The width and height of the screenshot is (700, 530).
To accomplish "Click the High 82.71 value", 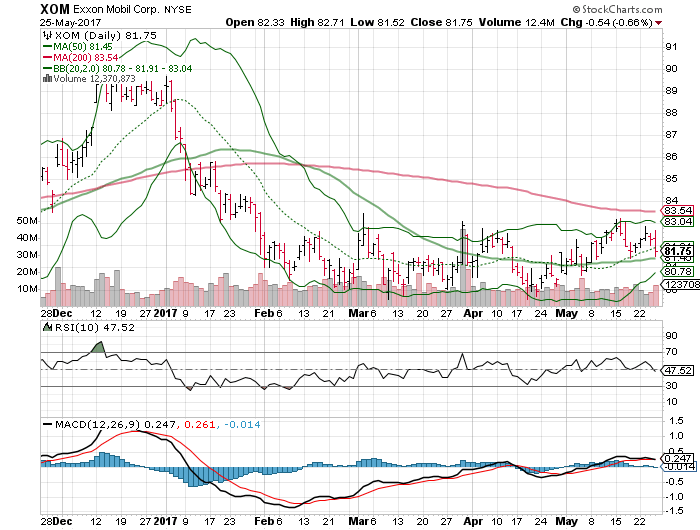I will click(x=317, y=22).
